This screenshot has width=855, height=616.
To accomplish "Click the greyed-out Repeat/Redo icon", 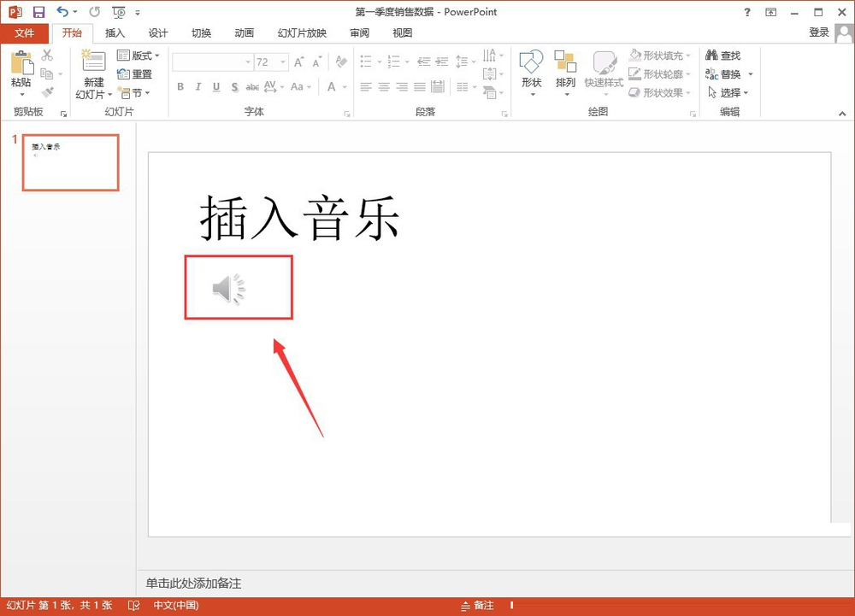I will pos(95,12).
